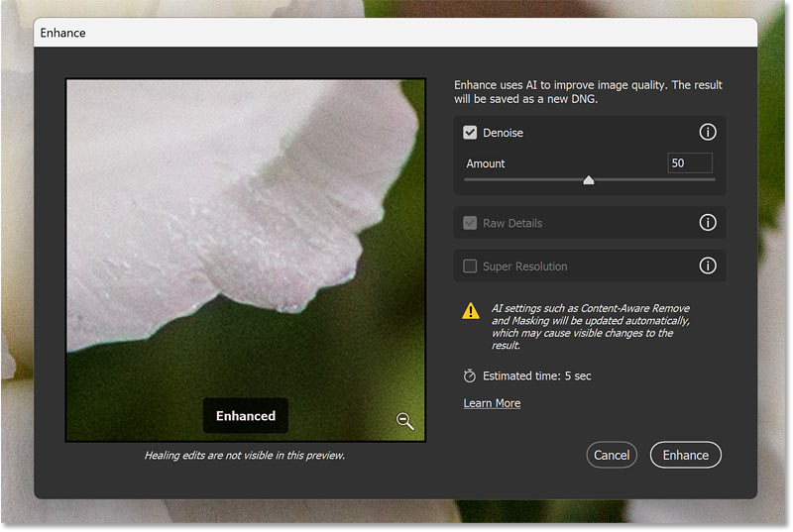This screenshot has height=532, width=793.
Task: Click the stopwatch icon beside Estimated time
Action: pos(470,376)
